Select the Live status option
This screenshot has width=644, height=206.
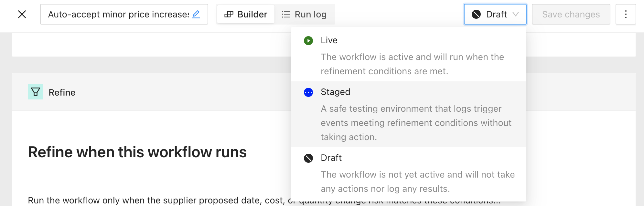[409, 55]
